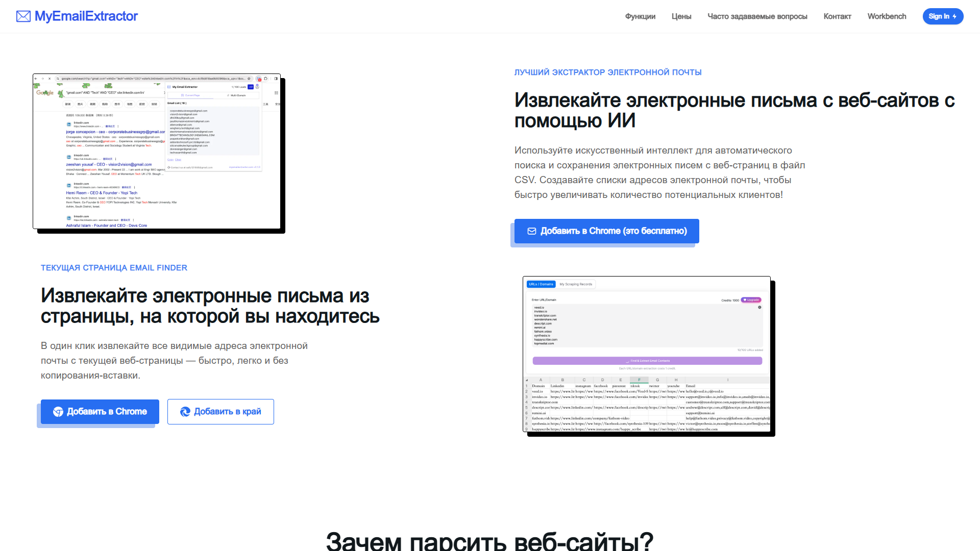Click the Chrome logo icon

[58, 412]
